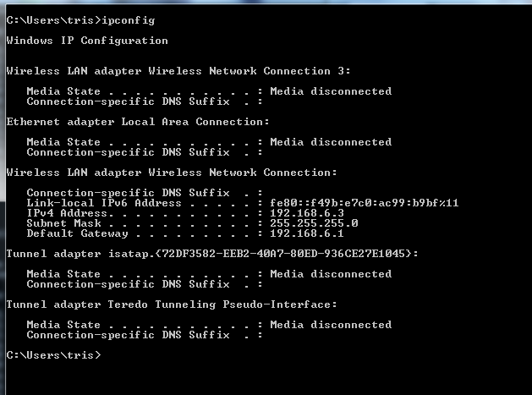Click the Tunnel adapter isatap heading
This screenshot has height=395, width=532.
tap(212, 254)
